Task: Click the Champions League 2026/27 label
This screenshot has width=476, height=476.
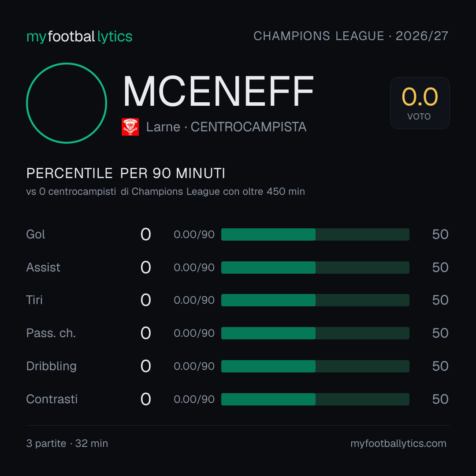Action: coord(351,36)
